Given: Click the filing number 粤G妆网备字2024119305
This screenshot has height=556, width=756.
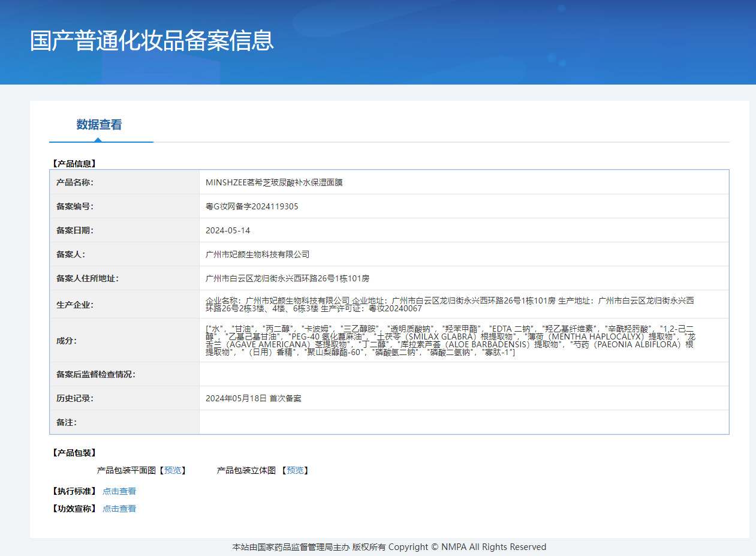Looking at the screenshot, I should pos(252,206).
